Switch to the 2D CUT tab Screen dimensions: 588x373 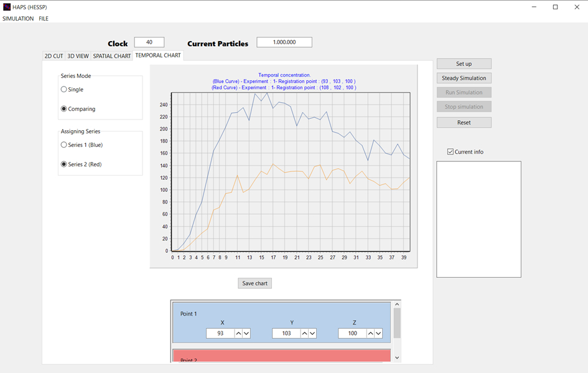(54, 56)
